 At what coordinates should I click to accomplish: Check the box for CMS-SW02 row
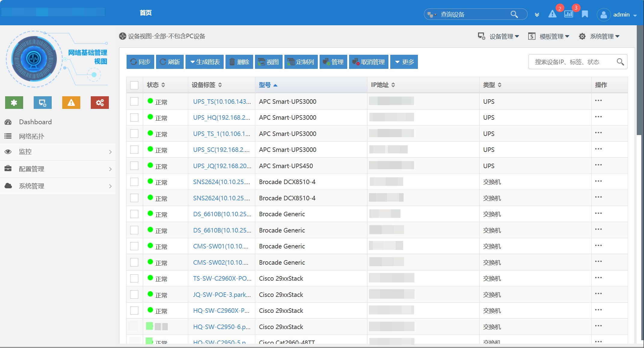click(x=134, y=262)
